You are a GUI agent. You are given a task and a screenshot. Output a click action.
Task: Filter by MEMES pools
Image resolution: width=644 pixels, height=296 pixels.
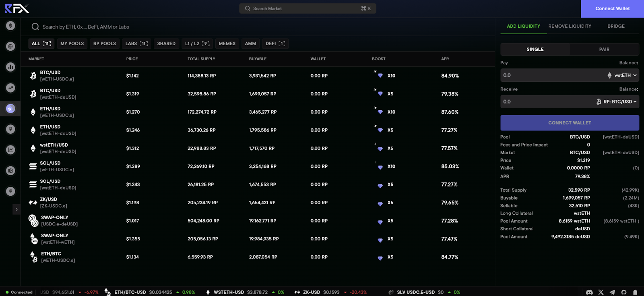click(227, 43)
